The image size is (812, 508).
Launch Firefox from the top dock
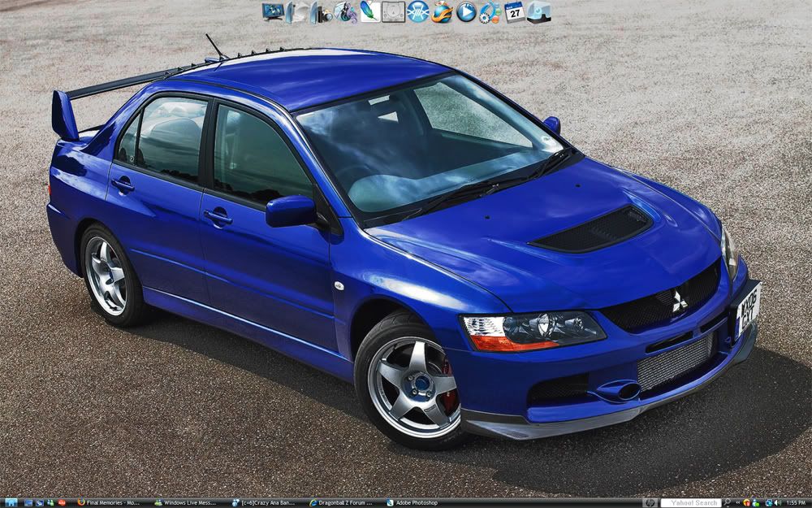tap(442, 12)
